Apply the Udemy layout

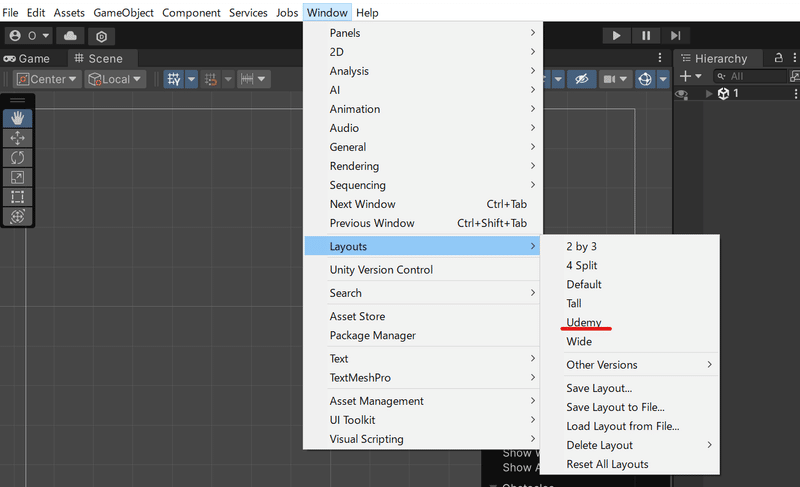[x=630, y=323]
